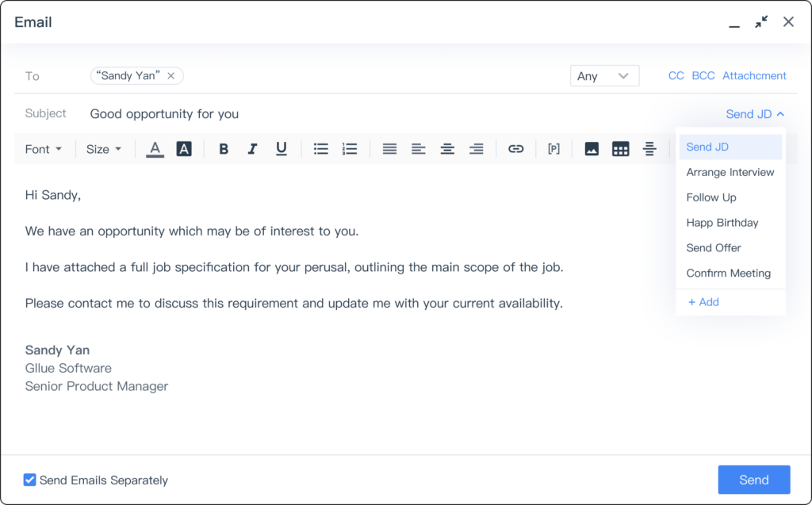Image resolution: width=812 pixels, height=505 pixels.
Task: Apply bold formatting to text
Action: tap(224, 148)
